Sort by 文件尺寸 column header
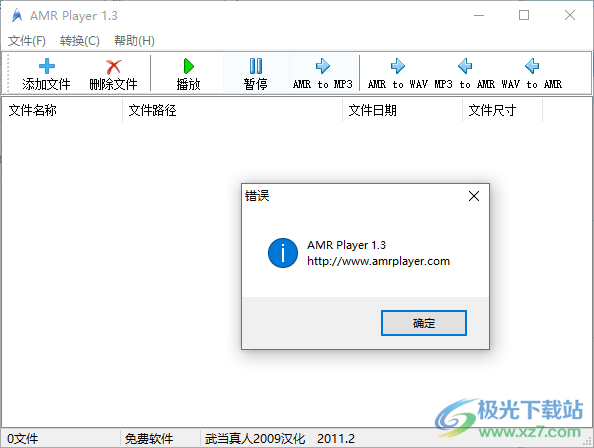Screen dimensions: 594x448 (x=502, y=110)
